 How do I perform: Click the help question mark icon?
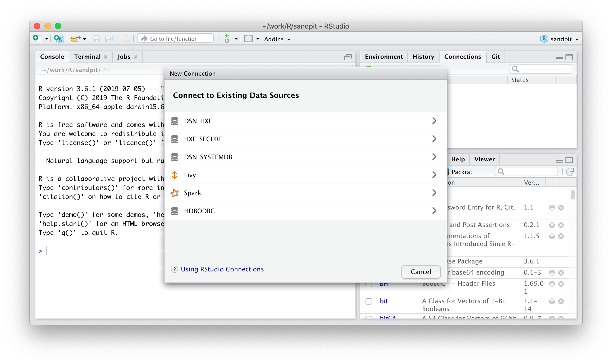174,269
